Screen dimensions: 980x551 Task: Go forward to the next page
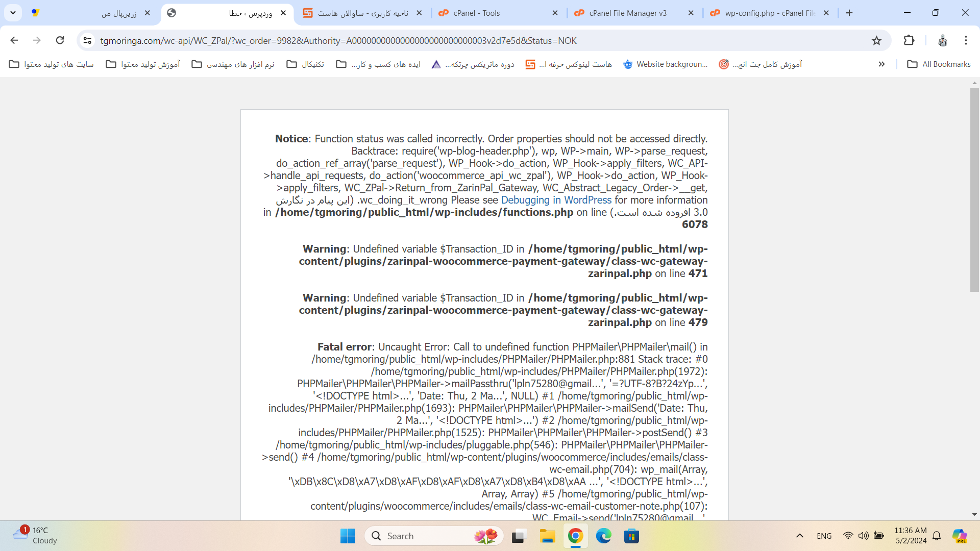(37, 40)
